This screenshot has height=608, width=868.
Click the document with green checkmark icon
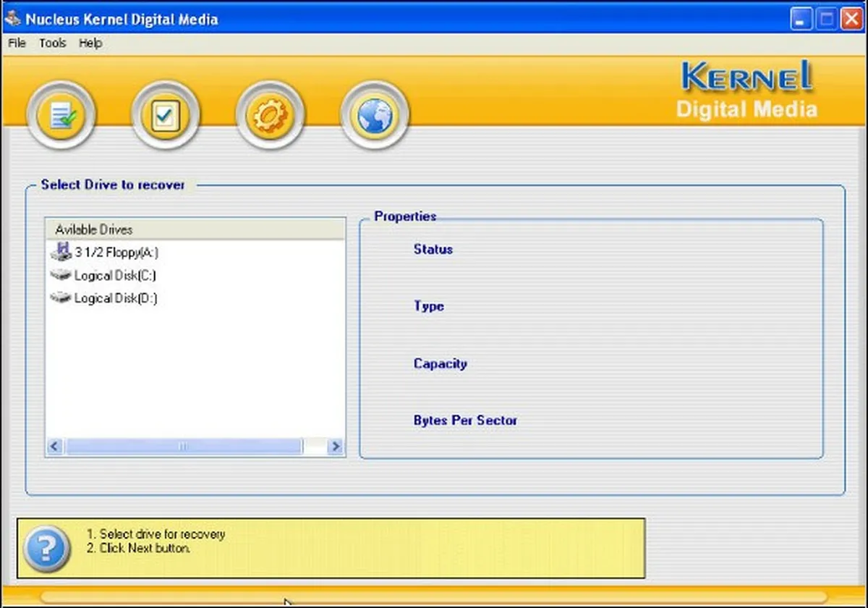tap(60, 115)
